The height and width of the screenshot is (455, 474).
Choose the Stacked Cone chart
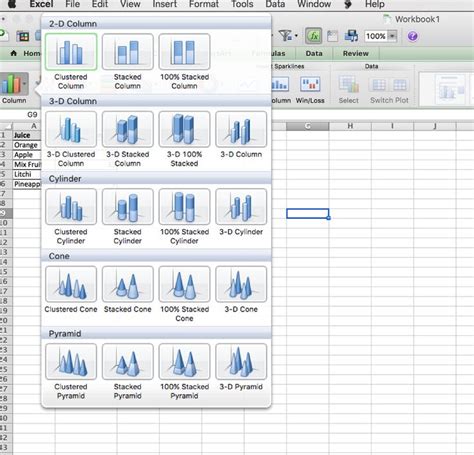(x=128, y=284)
